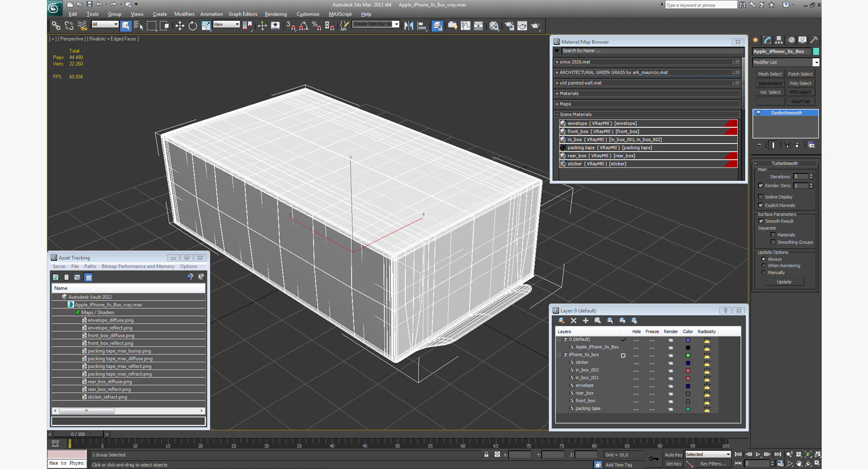Switch to the Display command panel
Image resolution: width=868 pixels, height=469 pixels.
(x=802, y=40)
